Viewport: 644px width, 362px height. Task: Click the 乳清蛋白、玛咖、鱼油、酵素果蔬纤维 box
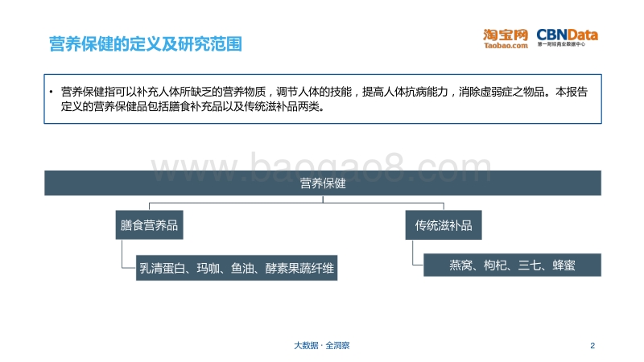(237, 268)
